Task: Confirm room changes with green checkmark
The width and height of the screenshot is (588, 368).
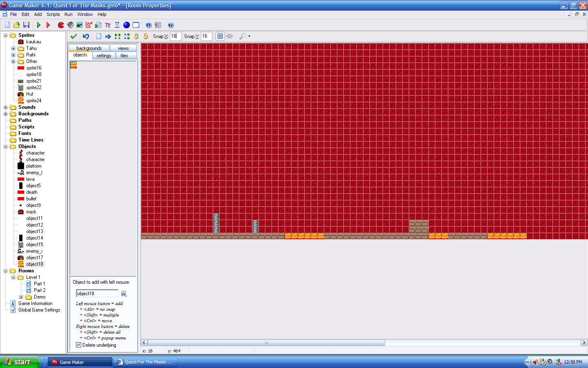Action: pos(74,36)
